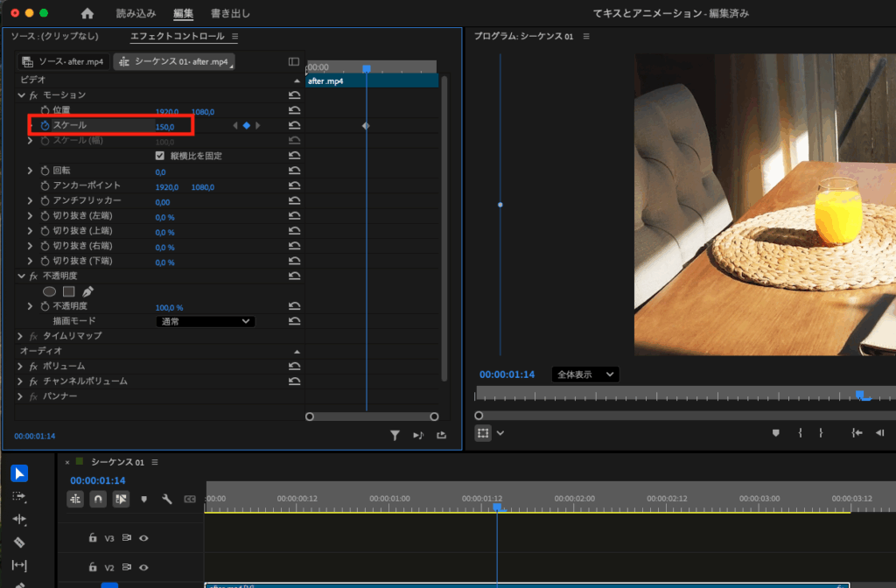
Task: Click the スケール value 150,0 field
Action: 164,127
